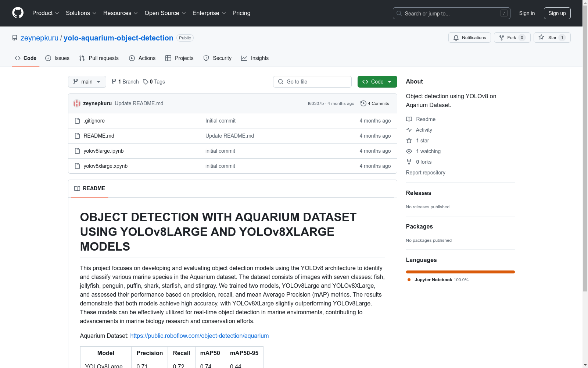Expand the Open Source menu

(x=165, y=13)
